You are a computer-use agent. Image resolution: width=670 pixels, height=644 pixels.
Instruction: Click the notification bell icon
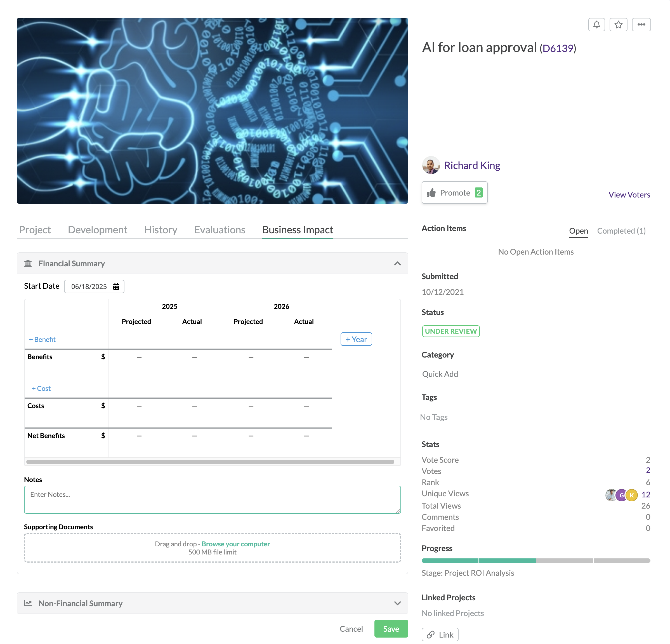[x=596, y=25]
